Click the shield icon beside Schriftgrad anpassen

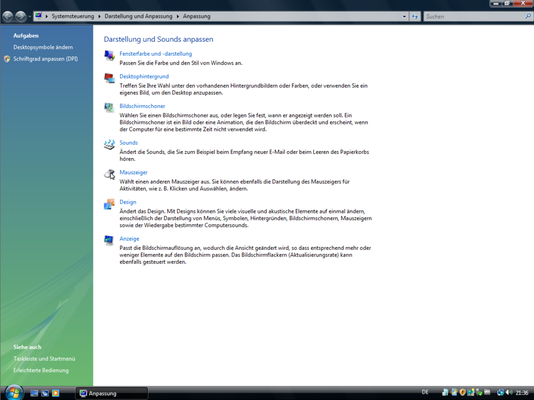[x=7, y=59]
